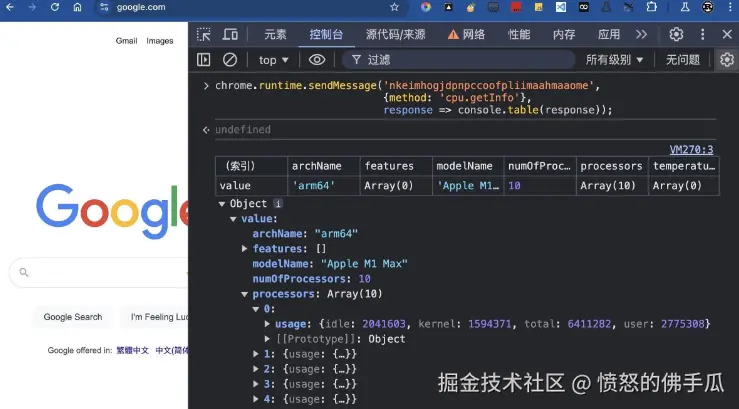This screenshot has width=739, height=409.
Task: Collapse processor 0: entry
Action: pos(255,309)
